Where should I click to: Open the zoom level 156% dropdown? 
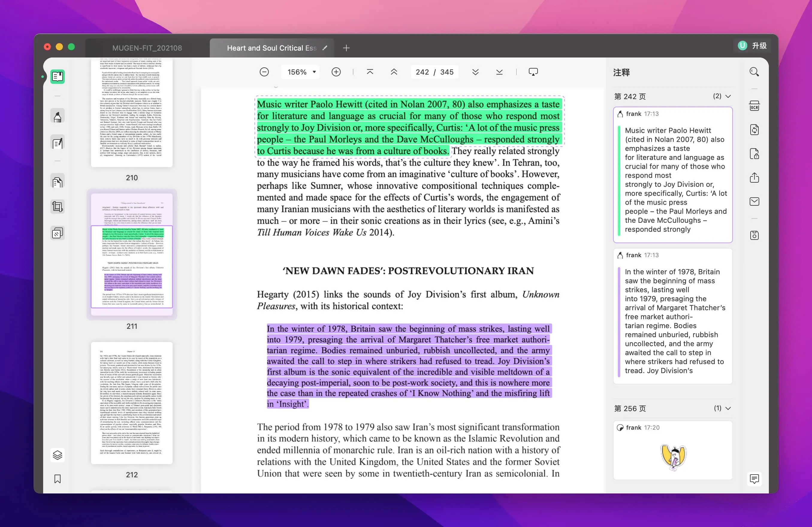click(x=301, y=72)
